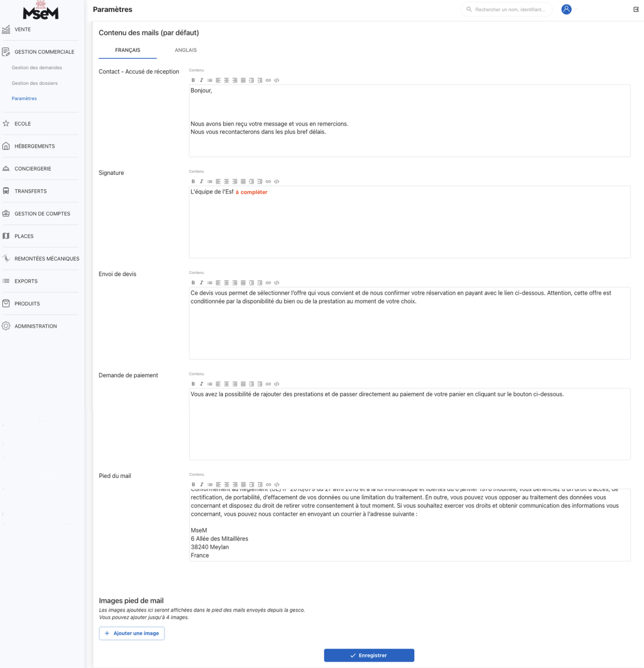Click the logout icon at top right
The width and height of the screenshot is (644, 668).
pos(636,9)
